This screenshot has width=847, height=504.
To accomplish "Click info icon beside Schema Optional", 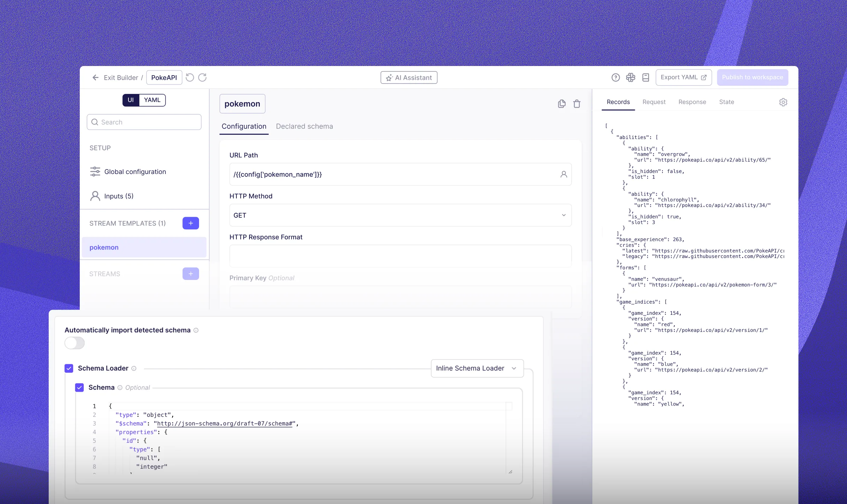I will pyautogui.click(x=120, y=388).
